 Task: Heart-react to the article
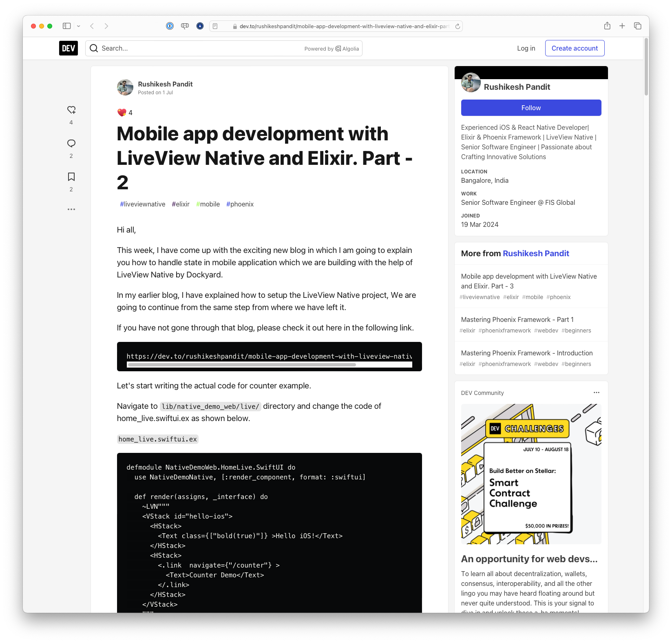[x=71, y=110]
